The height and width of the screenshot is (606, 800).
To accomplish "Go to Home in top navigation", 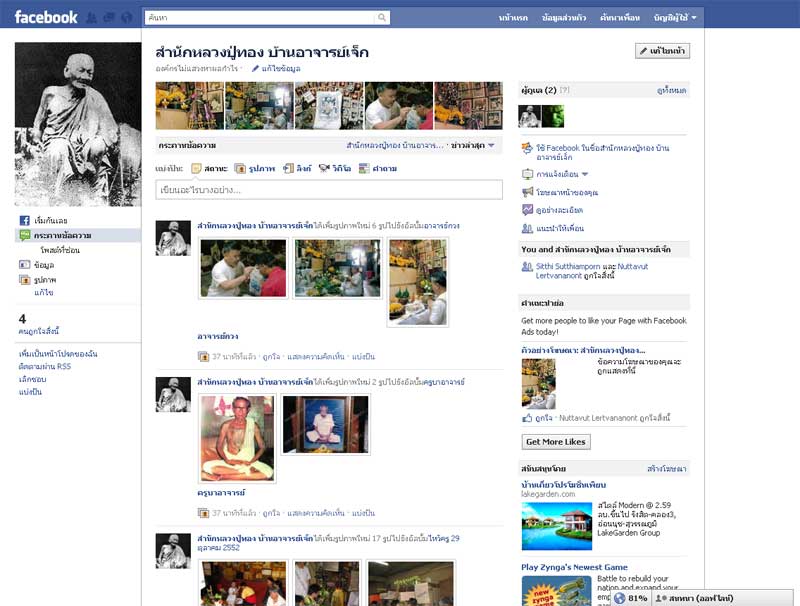I will click(x=513, y=18).
